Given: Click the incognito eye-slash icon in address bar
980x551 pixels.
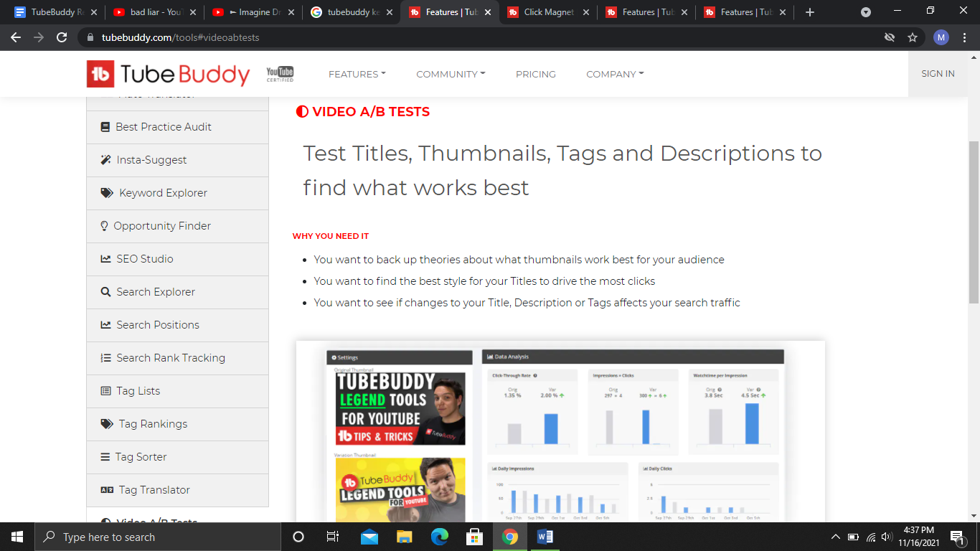Looking at the screenshot, I should pos(890,37).
